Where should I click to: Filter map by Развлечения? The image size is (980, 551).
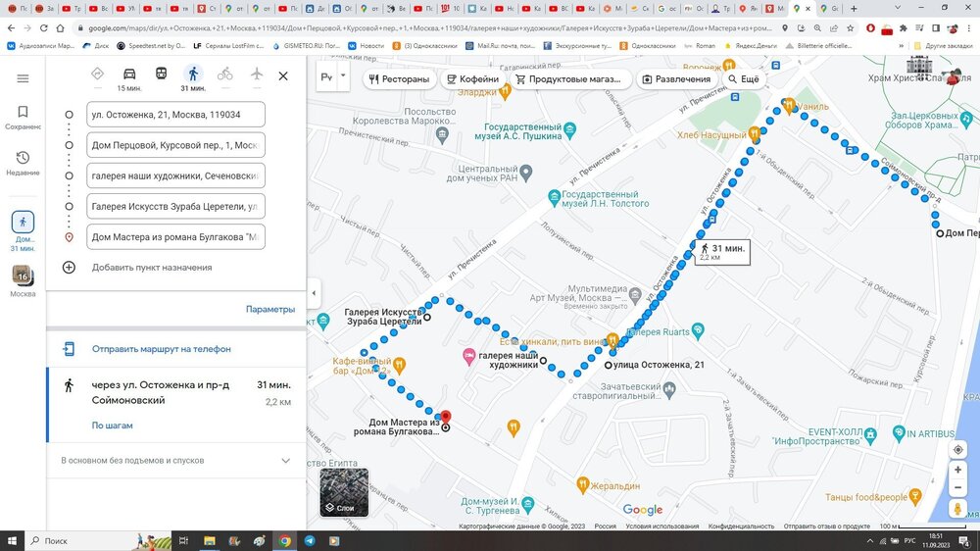[x=676, y=78]
